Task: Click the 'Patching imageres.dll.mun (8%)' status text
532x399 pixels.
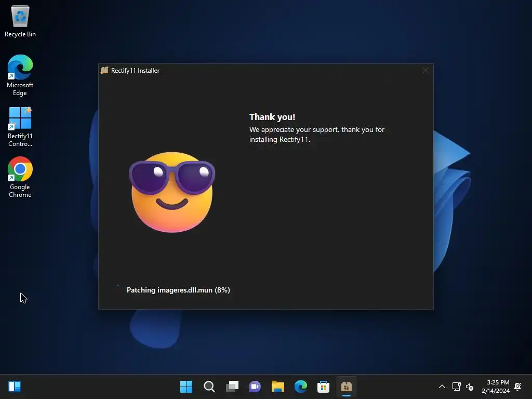Action: coord(178,290)
